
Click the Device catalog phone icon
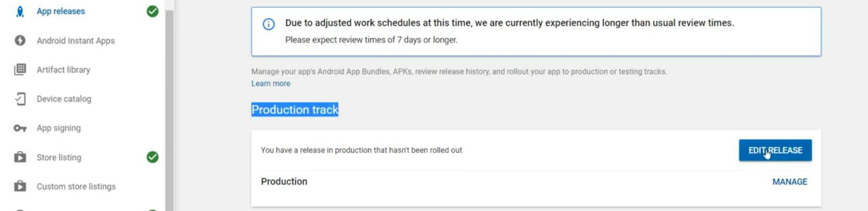[x=20, y=99]
